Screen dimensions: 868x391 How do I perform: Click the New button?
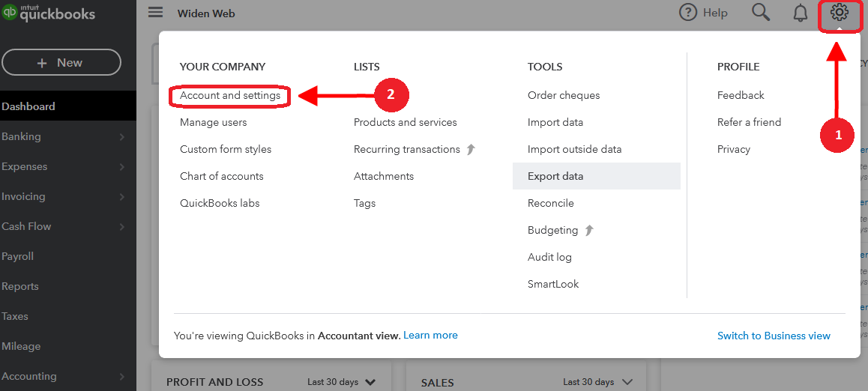61,63
